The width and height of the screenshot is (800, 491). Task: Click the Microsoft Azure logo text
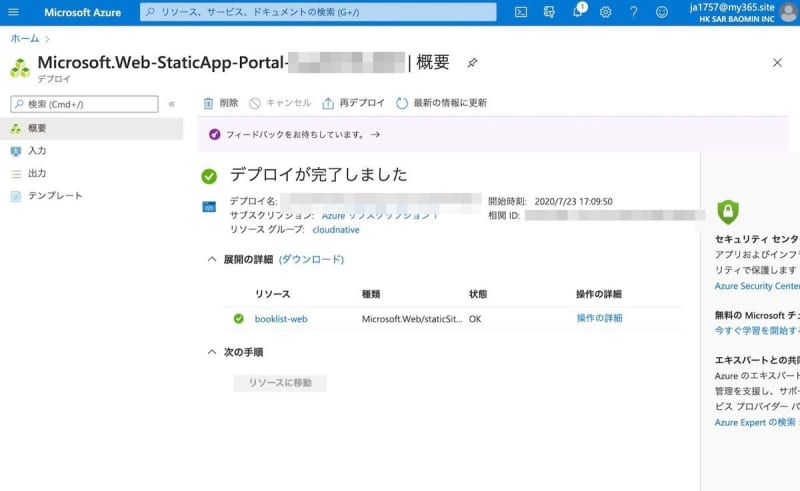coord(83,12)
